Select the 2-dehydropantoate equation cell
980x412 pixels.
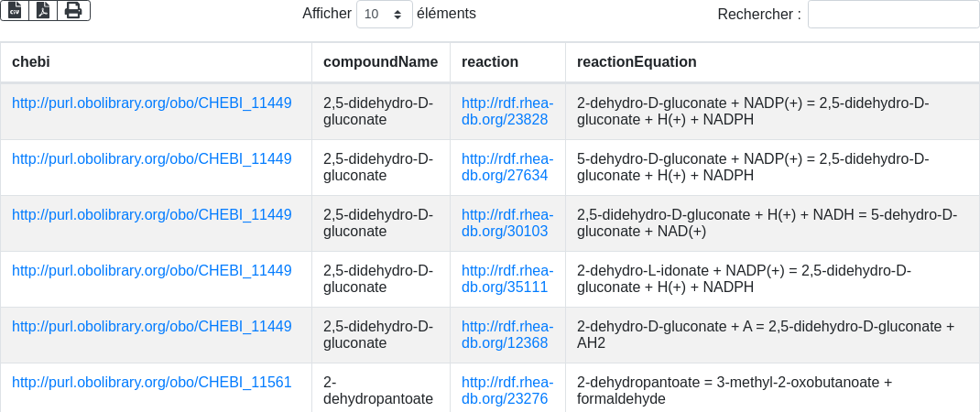(x=735, y=390)
